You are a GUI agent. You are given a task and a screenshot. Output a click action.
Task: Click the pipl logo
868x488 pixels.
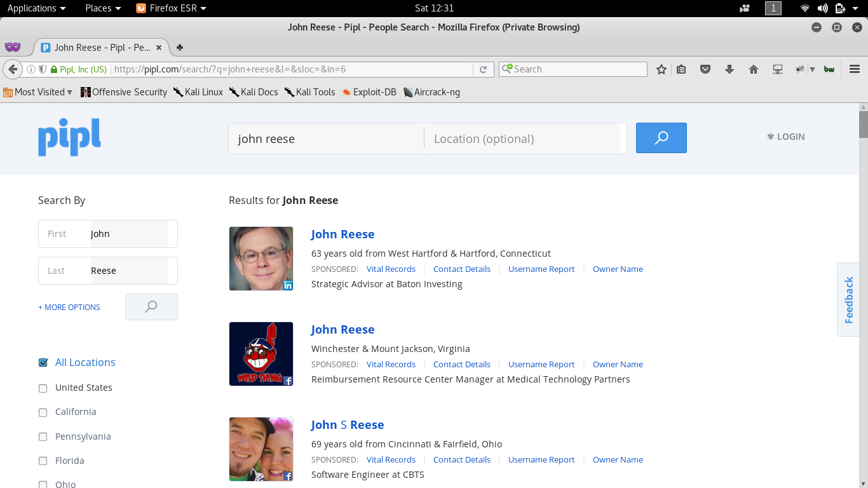tap(69, 137)
